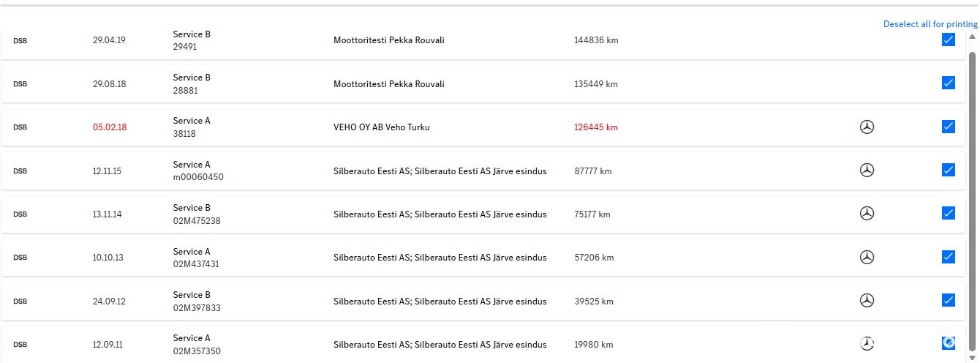The height and width of the screenshot is (363, 980).
Task: Click Mercedes star icon for 12.09.11 service
Action: click(867, 344)
